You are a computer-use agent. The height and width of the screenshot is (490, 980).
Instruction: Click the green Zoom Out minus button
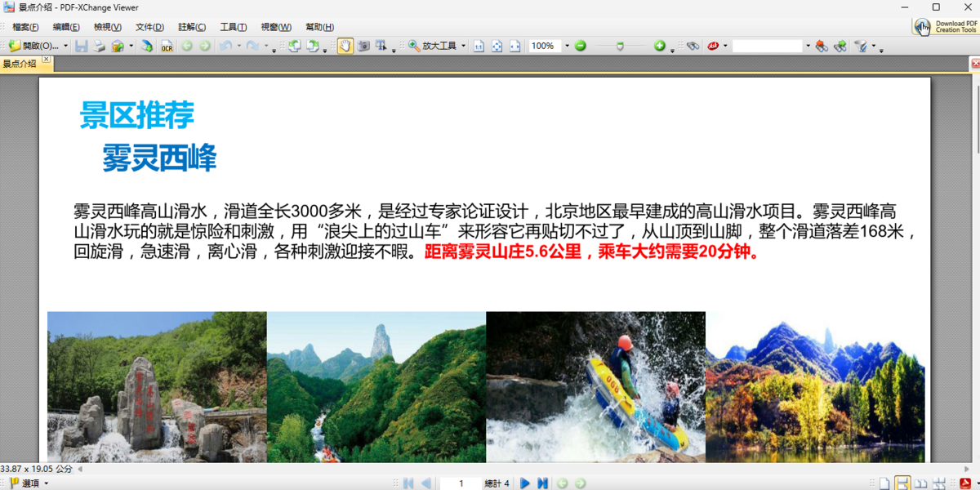(581, 47)
